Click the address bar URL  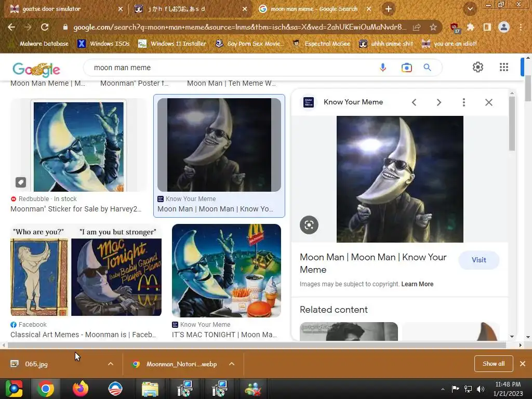pyautogui.click(x=240, y=27)
